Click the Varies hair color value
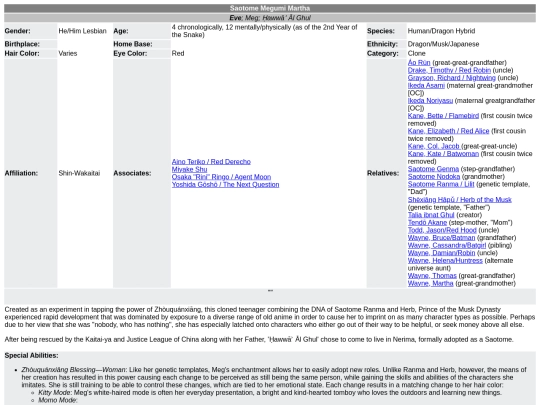 coord(68,53)
